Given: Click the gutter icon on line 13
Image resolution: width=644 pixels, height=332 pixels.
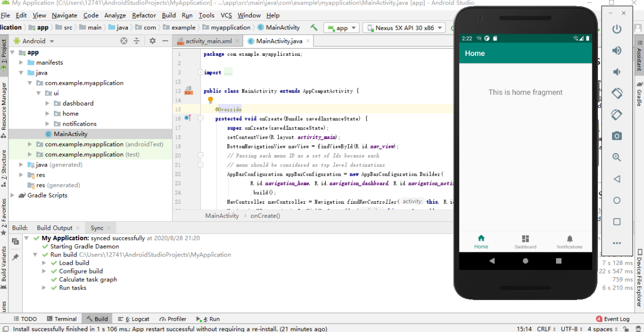Looking at the screenshot, I should click(188, 90).
